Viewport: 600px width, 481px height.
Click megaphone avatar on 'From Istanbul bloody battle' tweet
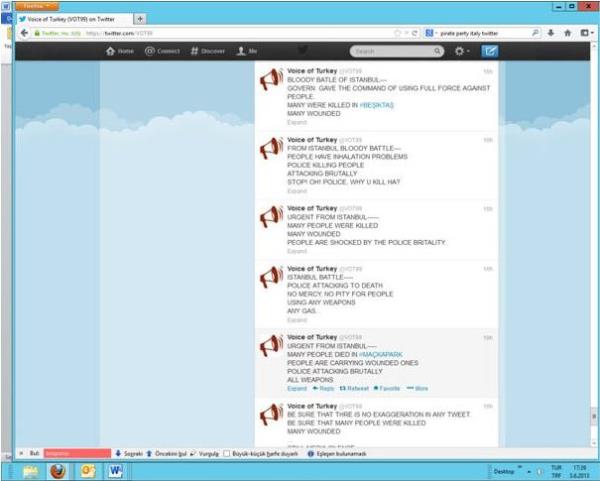coord(272,148)
